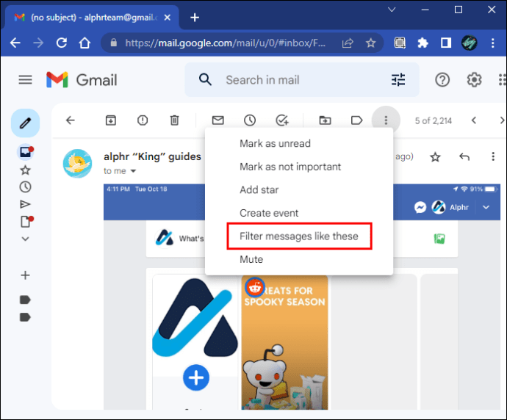The image size is (507, 420).
Task: Open Chrome menu three dots
Action: click(492, 43)
